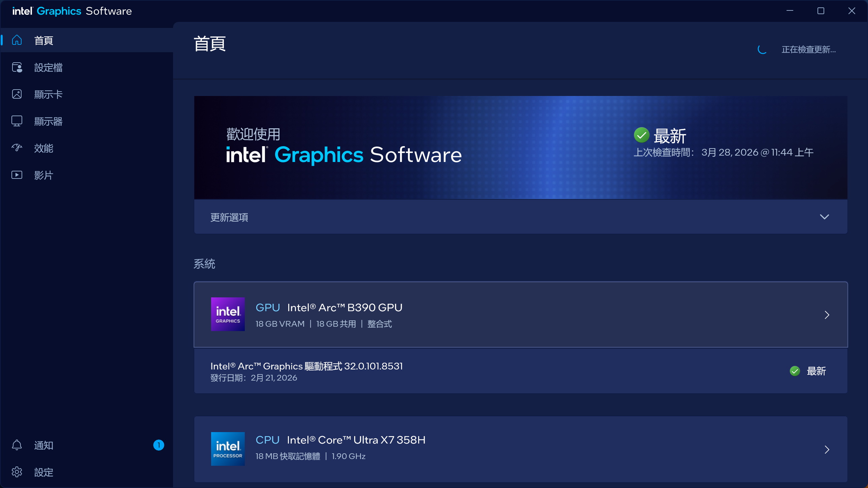Open the performance (效能) gauge icon
Image resolution: width=868 pixels, height=488 pixels.
coord(17,148)
